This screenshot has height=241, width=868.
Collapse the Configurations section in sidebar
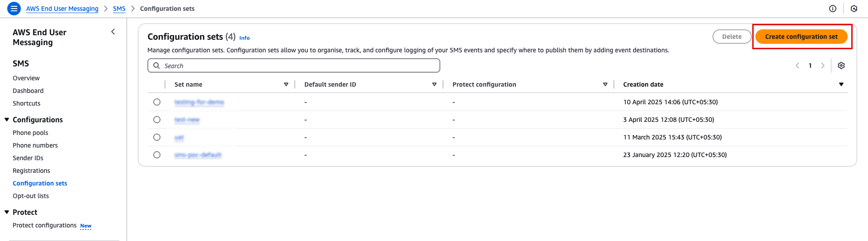(7, 120)
